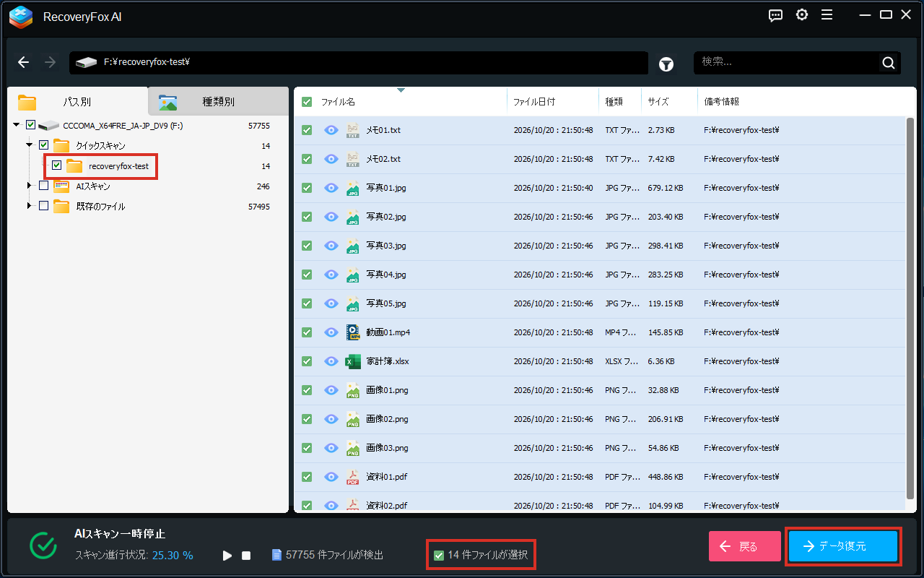Stop the scan with the stop button
Image resolution: width=924 pixels, height=578 pixels.
point(246,556)
